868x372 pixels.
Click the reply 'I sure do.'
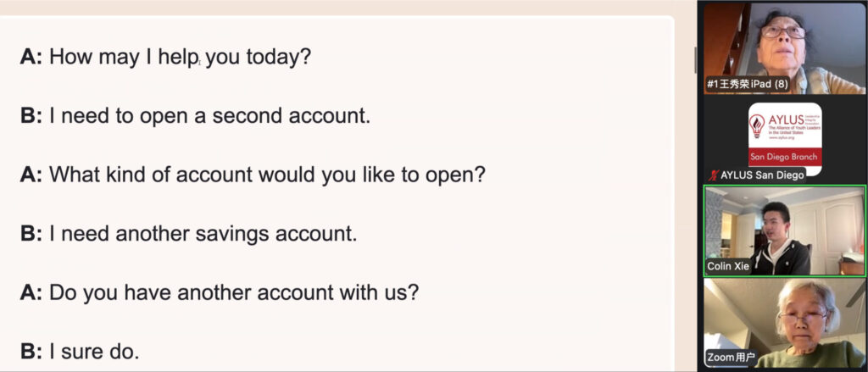[94, 350]
